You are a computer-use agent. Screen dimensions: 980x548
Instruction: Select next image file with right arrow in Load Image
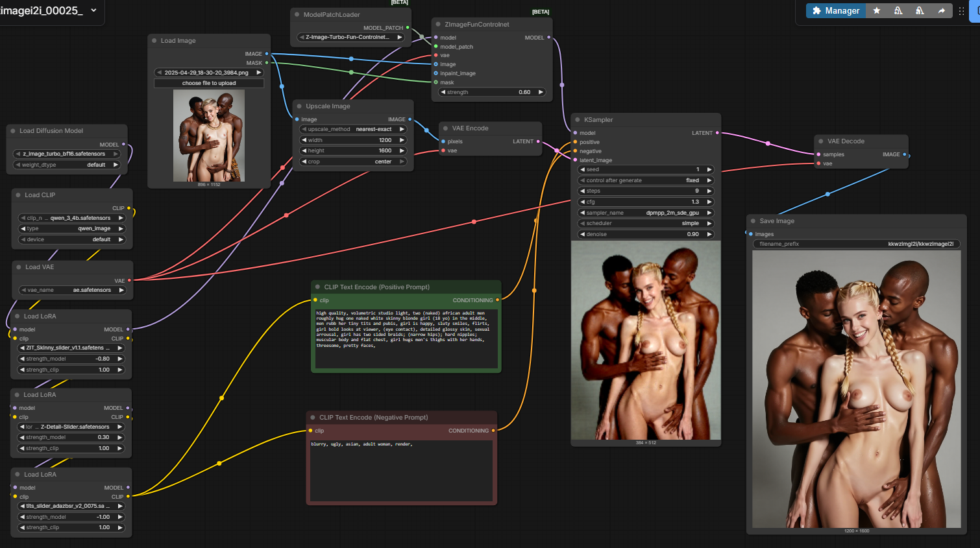(258, 73)
